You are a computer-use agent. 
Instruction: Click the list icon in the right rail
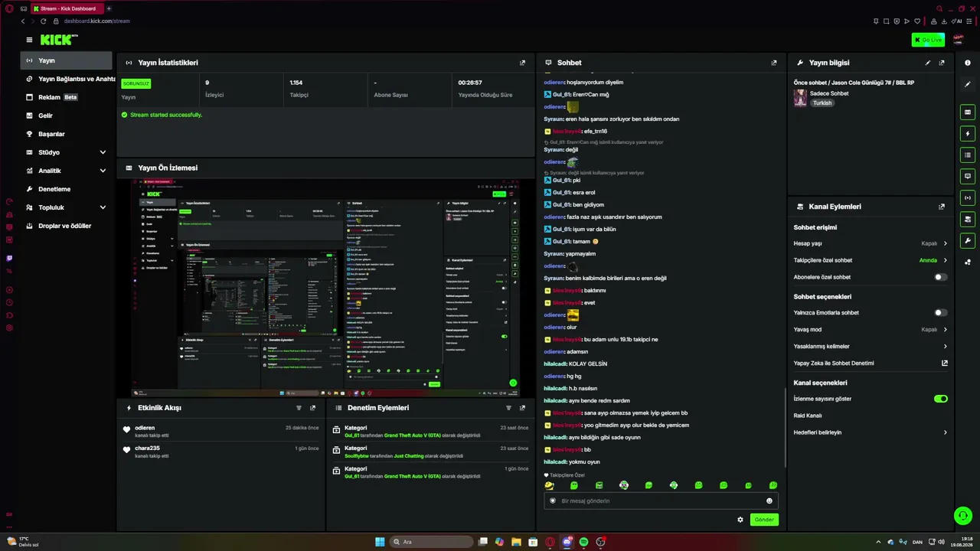pos(968,155)
